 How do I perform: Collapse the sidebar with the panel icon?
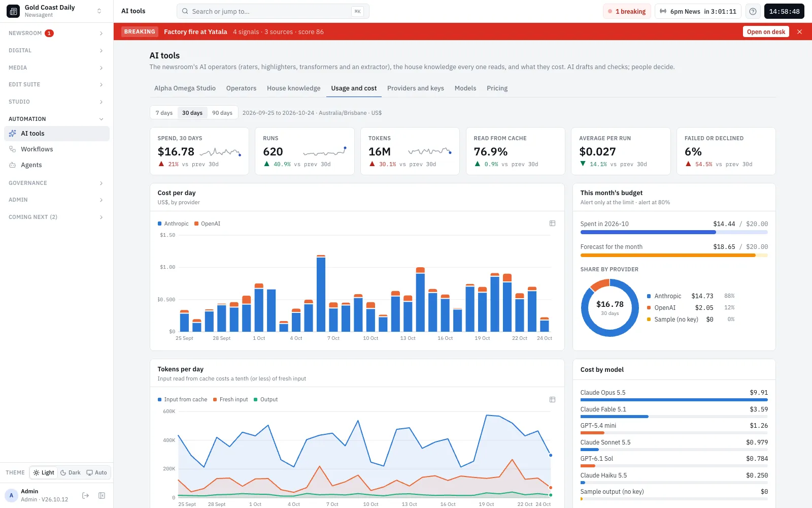[101, 495]
